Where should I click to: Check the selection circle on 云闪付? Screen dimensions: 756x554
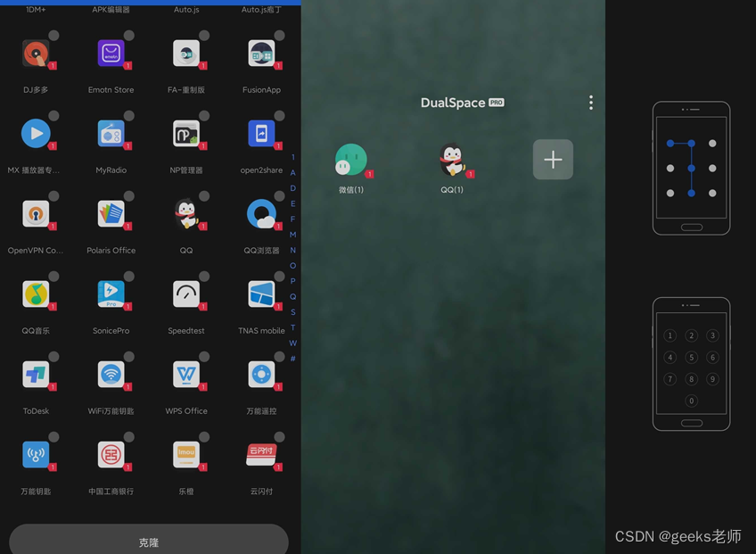[280, 437]
